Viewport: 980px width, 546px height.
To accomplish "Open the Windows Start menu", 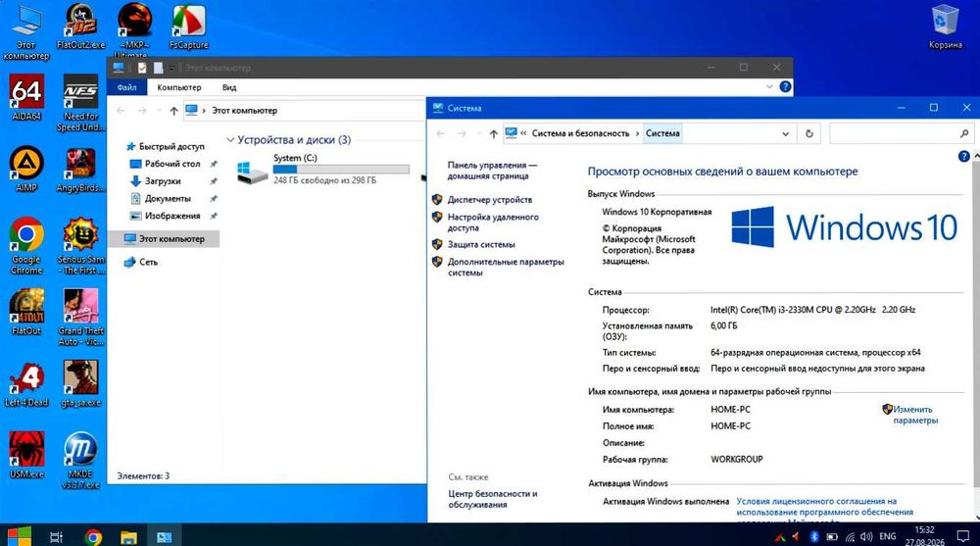I will click(x=19, y=536).
